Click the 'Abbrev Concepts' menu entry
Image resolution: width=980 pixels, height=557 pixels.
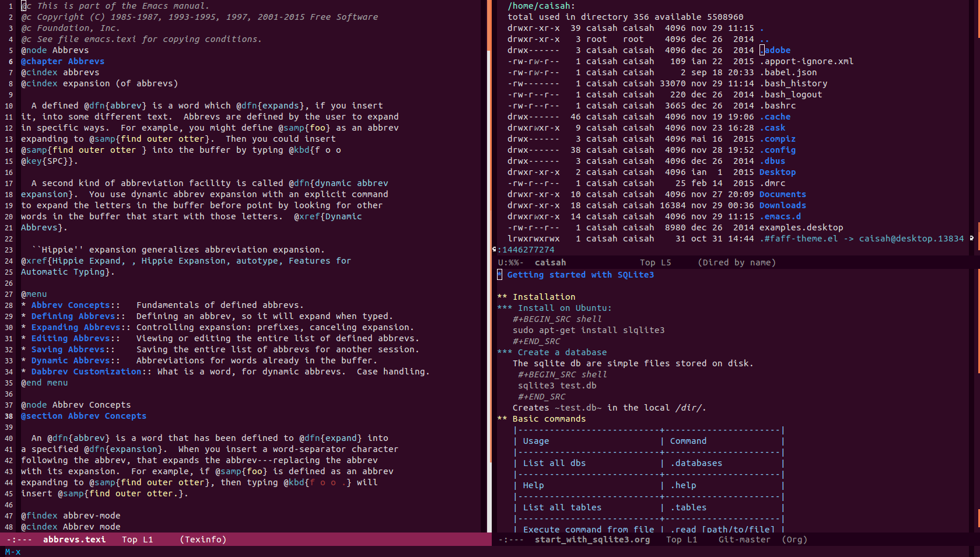[x=71, y=305]
